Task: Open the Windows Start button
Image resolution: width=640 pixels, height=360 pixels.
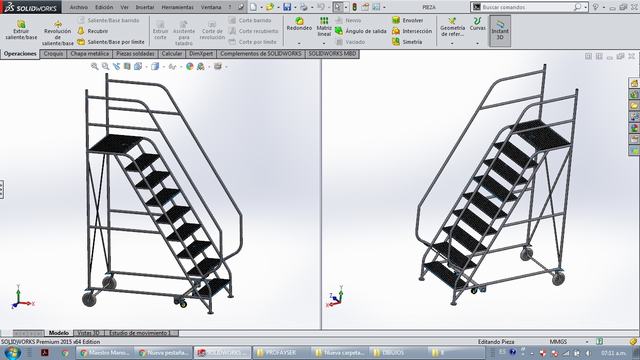Action: [x=12, y=352]
